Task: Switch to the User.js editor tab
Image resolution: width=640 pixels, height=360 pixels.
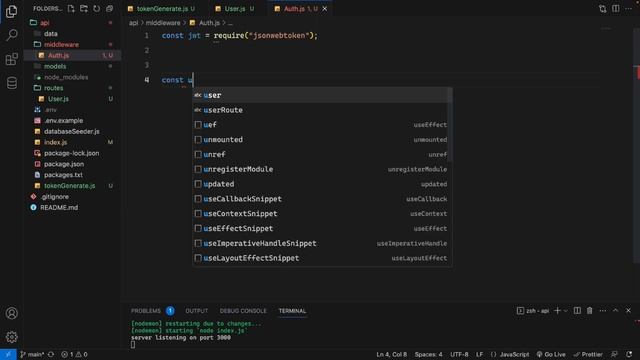Action: pyautogui.click(x=235, y=9)
